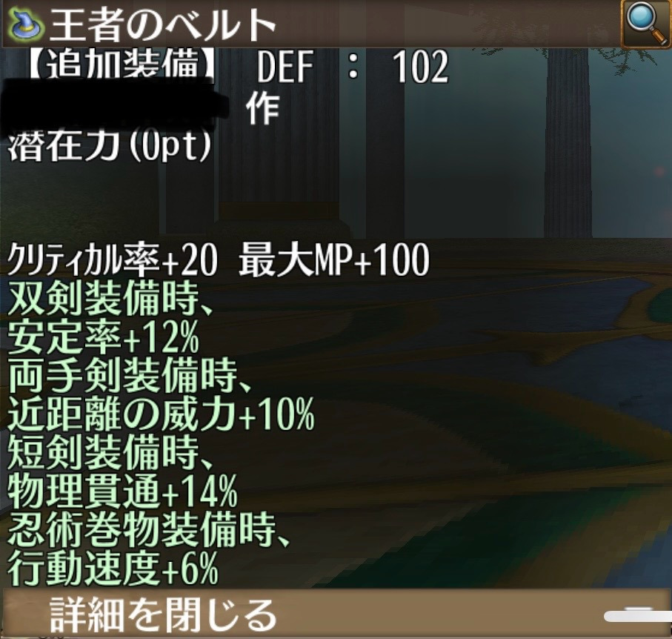Click the 物理貫通+14% bonus
672x639 pixels.
(x=122, y=491)
